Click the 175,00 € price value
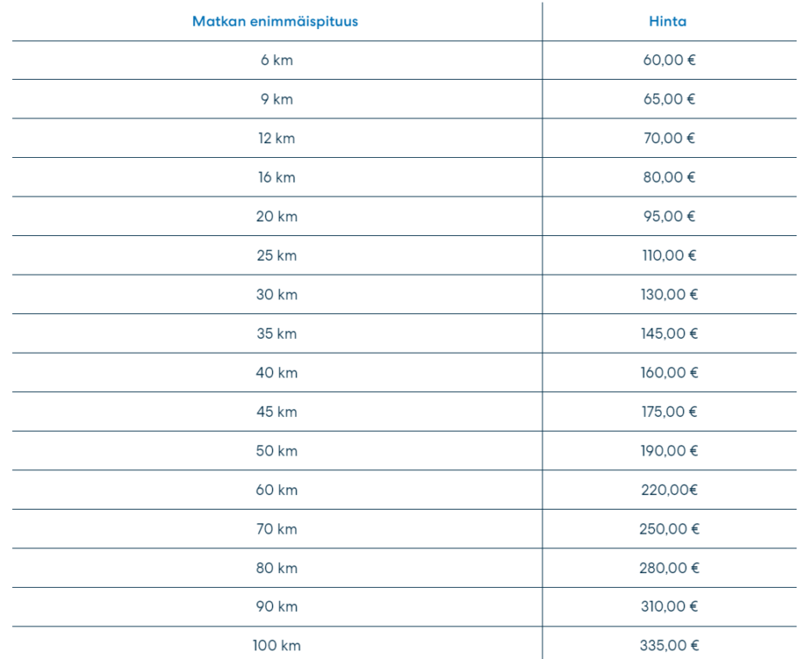This screenshot has height=659, width=812. coord(674,412)
